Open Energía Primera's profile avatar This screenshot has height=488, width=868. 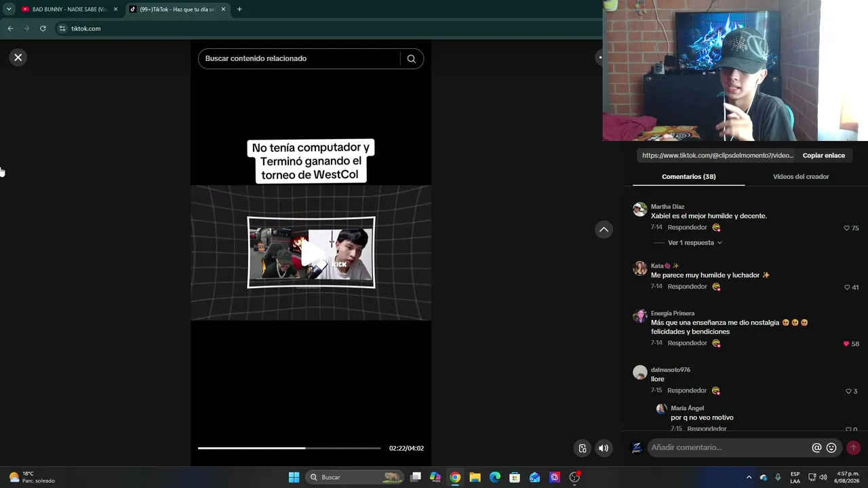coord(640,317)
